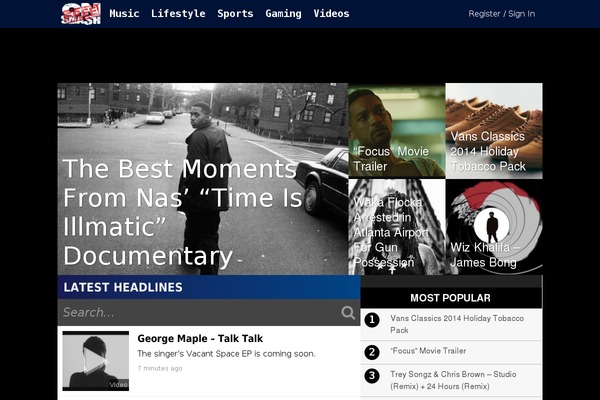Open the Videos section
The image size is (600, 400).
[331, 14]
